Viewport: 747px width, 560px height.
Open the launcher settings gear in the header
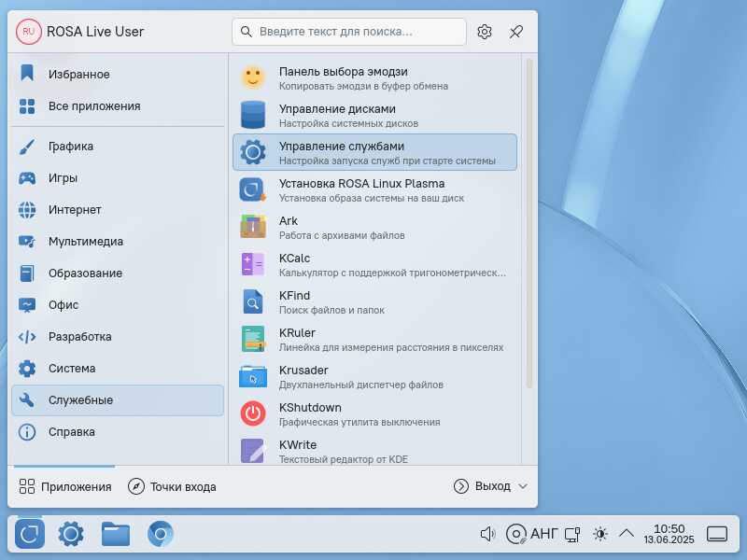pos(485,32)
